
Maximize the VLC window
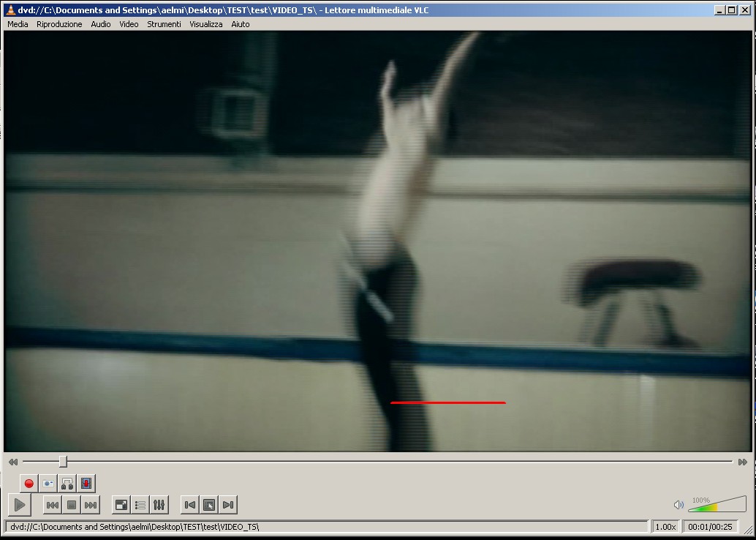click(x=731, y=10)
